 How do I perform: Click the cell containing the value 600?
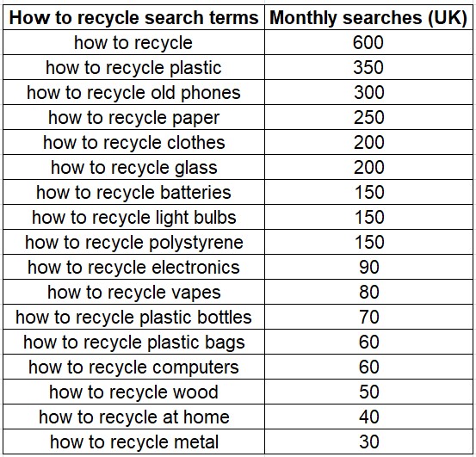pyautogui.click(x=368, y=42)
